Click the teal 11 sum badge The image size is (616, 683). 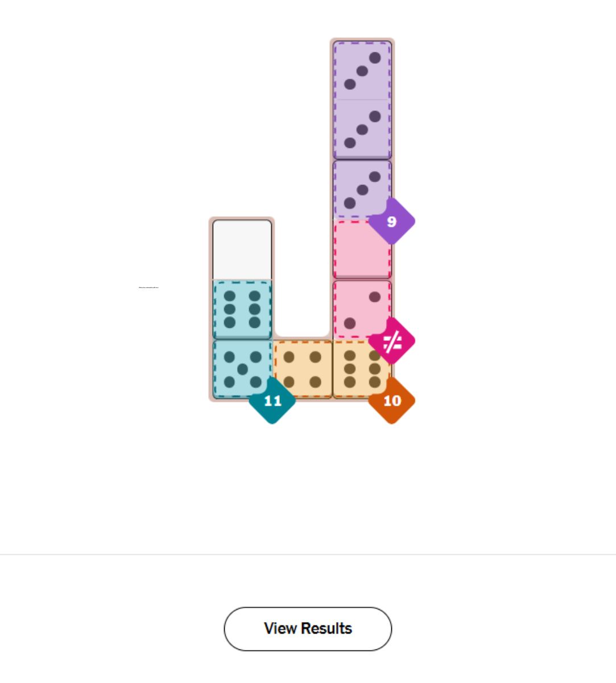272,401
